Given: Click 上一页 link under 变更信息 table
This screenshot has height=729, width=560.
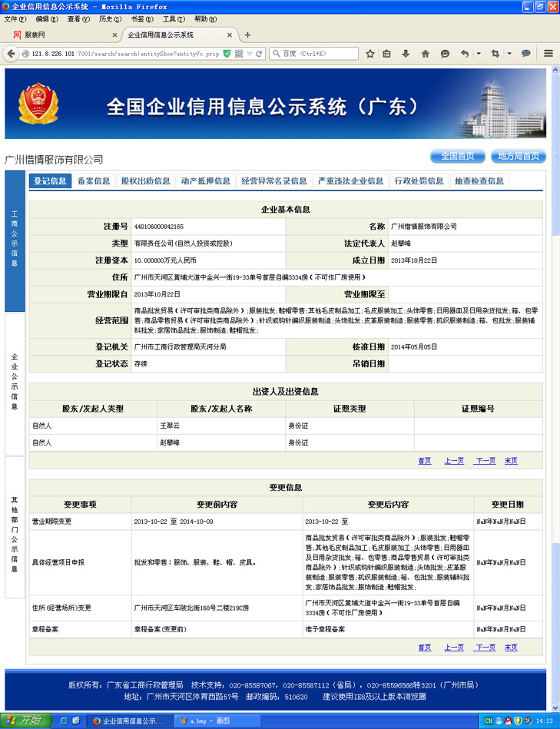Looking at the screenshot, I should (x=454, y=647).
